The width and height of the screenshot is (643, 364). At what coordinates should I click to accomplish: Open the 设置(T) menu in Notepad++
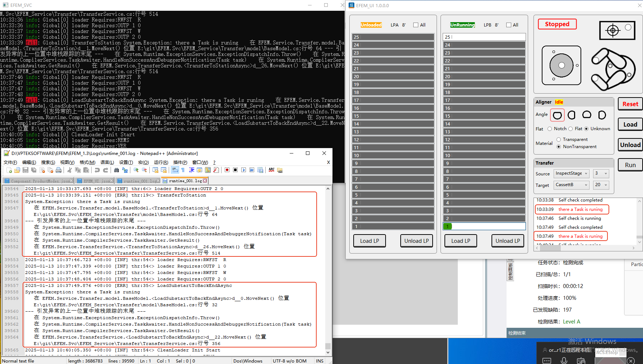tap(126, 162)
